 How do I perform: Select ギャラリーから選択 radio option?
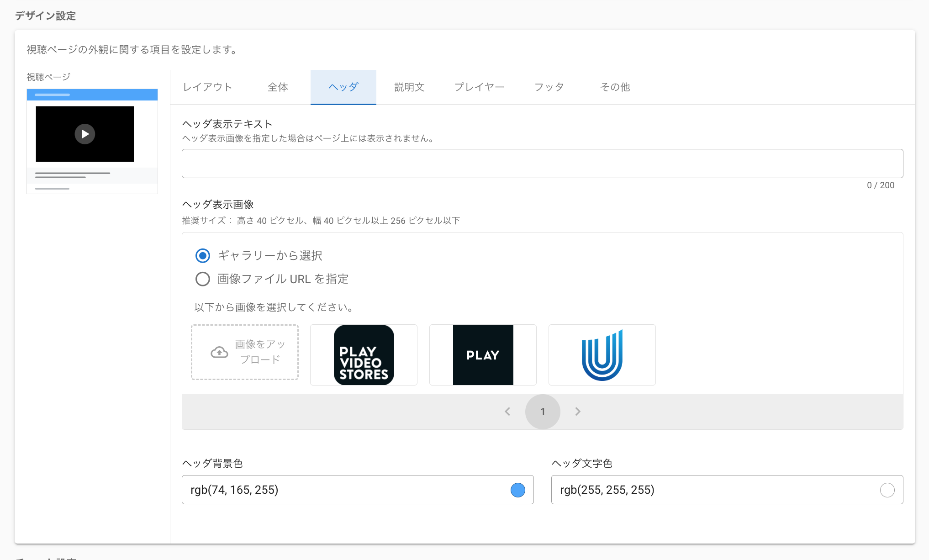pos(203,255)
